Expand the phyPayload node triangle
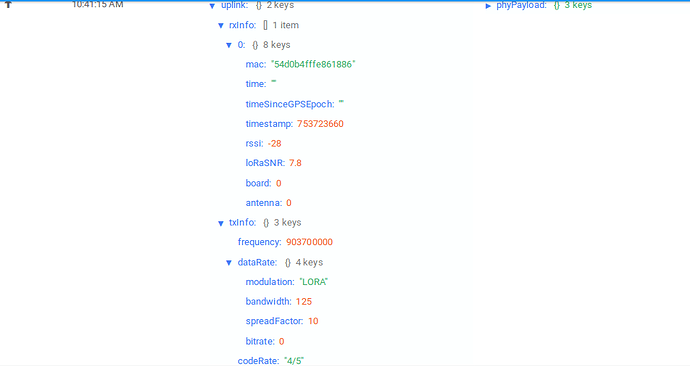This screenshot has height=366, width=690. (x=488, y=6)
